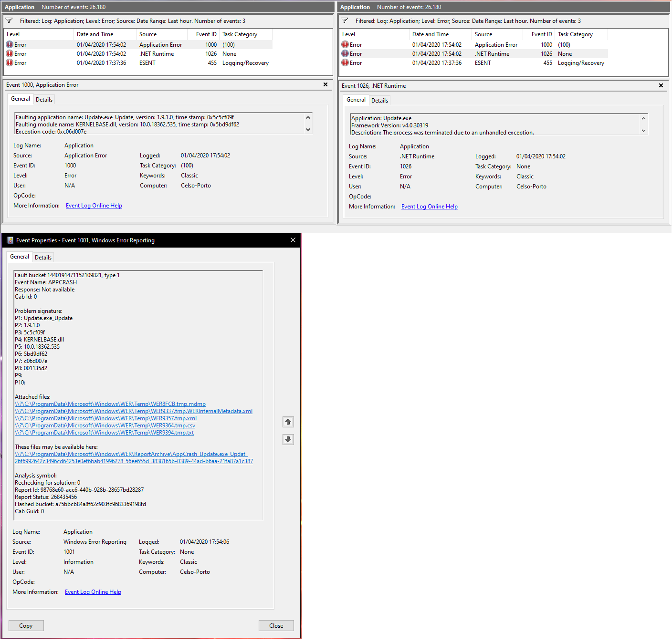Click the Close button in Event Properties

(276, 625)
